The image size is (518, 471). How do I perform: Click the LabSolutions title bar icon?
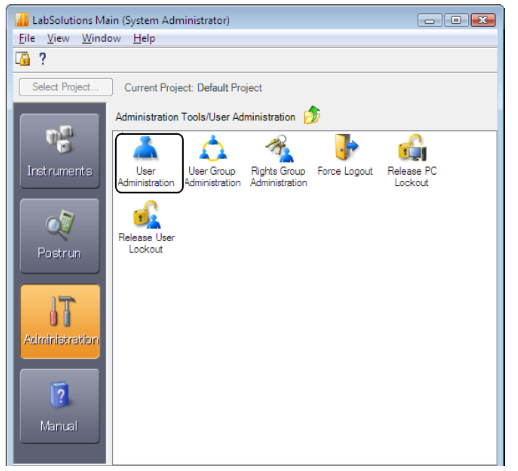22,20
